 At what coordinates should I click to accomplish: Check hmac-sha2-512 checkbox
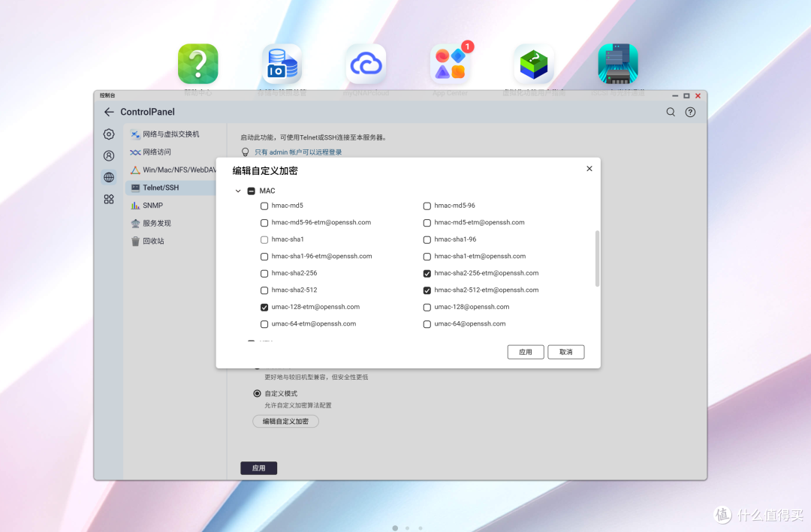tap(264, 290)
